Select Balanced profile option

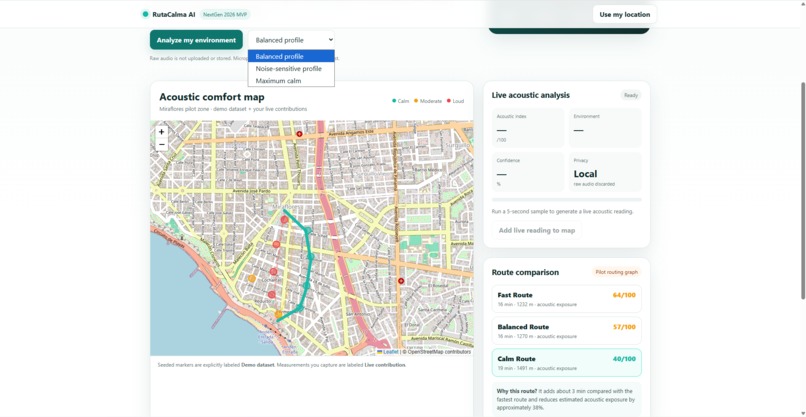coord(291,57)
